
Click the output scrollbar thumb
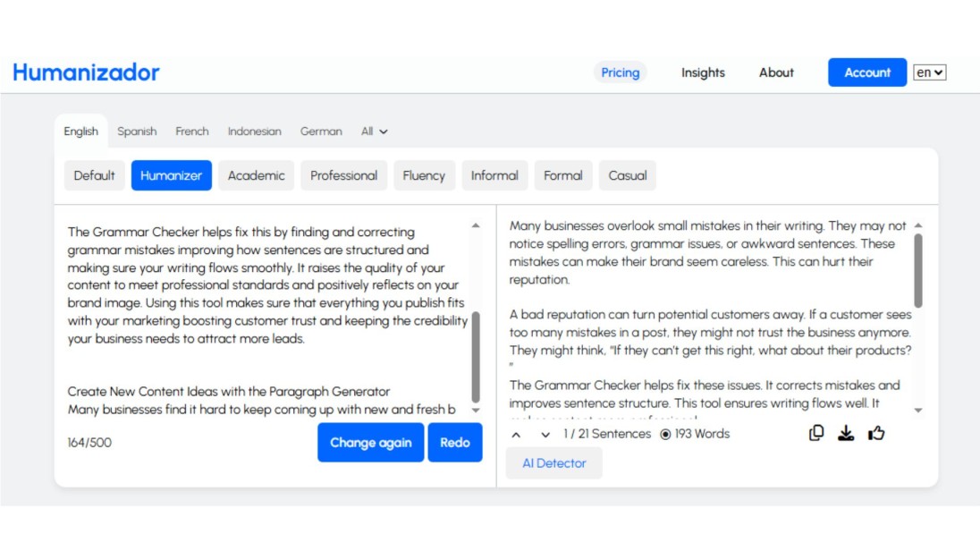(918, 271)
